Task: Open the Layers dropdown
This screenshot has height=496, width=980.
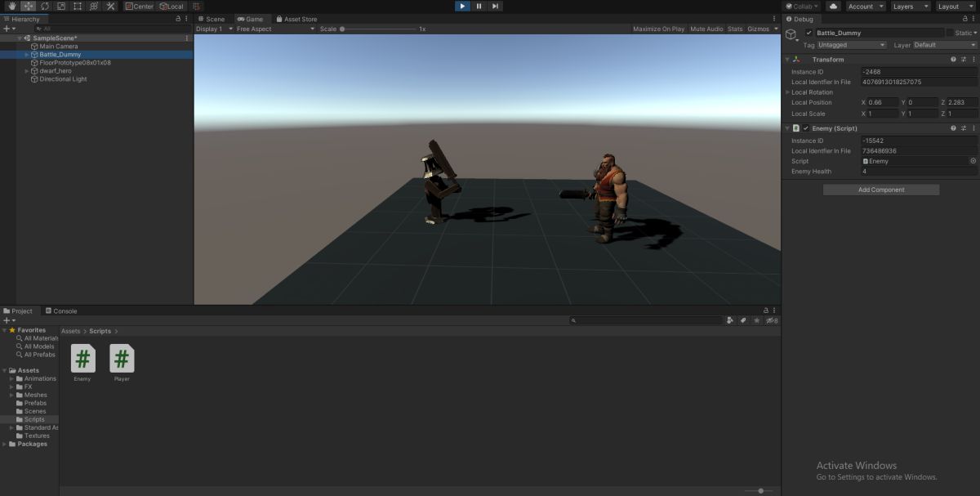Action: 909,6
